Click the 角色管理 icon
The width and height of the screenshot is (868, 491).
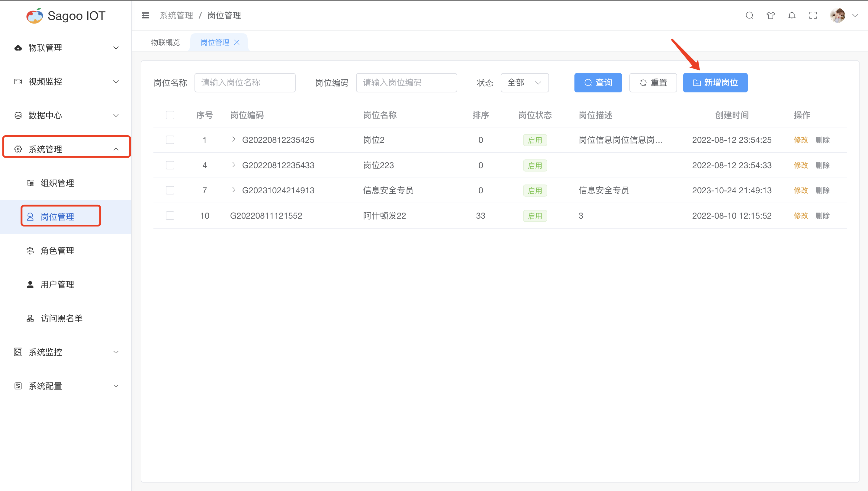click(x=30, y=251)
